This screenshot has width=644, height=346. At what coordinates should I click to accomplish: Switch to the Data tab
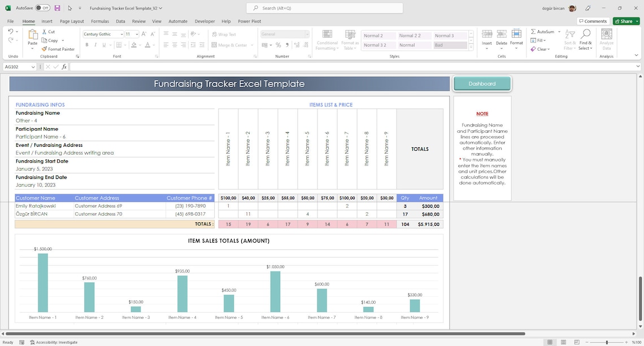(120, 21)
